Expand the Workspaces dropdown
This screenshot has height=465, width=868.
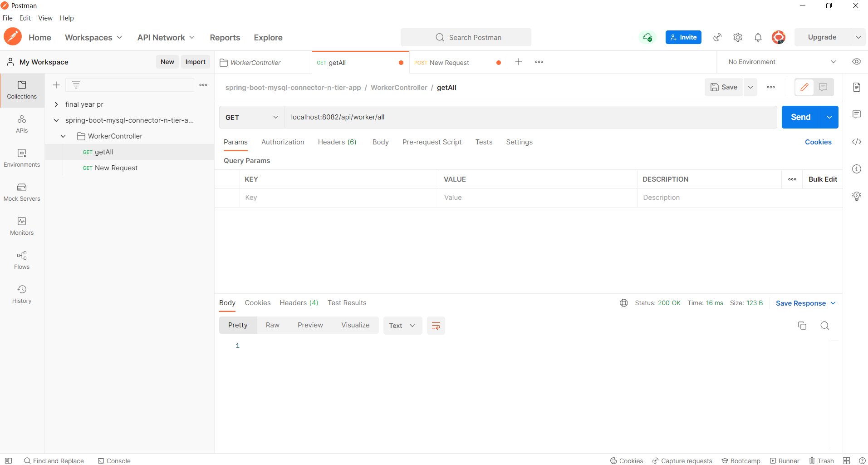[93, 37]
